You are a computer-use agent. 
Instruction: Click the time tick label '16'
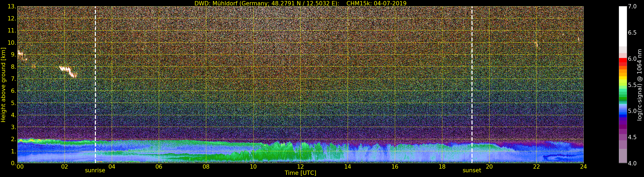click(x=395, y=167)
